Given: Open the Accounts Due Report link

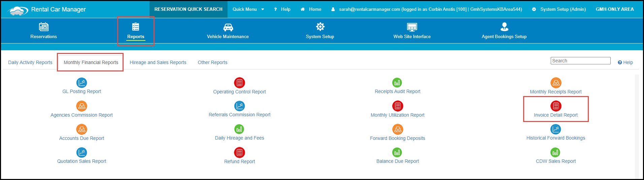Looking at the screenshot, I should click(81, 138).
